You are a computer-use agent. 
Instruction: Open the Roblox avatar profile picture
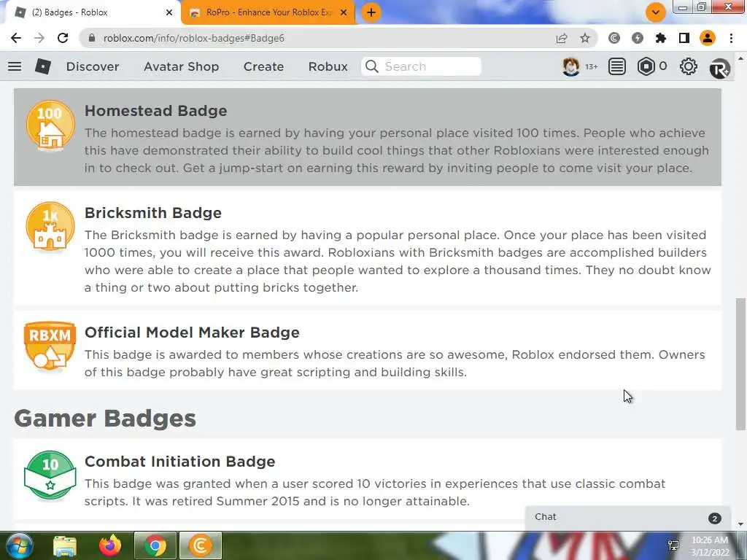pyautogui.click(x=570, y=66)
